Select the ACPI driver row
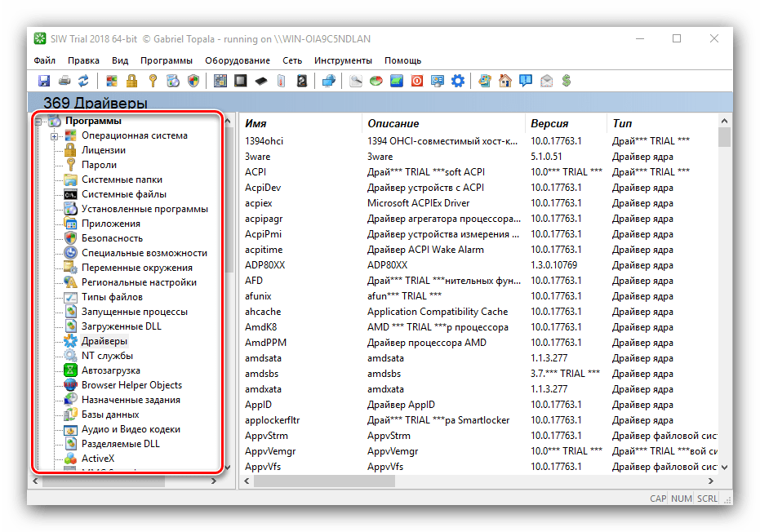760x532 pixels. [255, 171]
